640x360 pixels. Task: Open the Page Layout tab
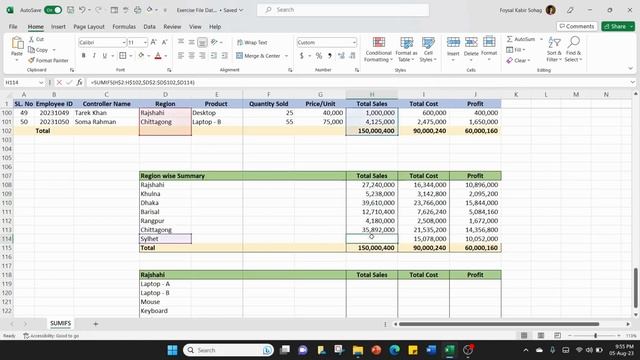coord(89,27)
